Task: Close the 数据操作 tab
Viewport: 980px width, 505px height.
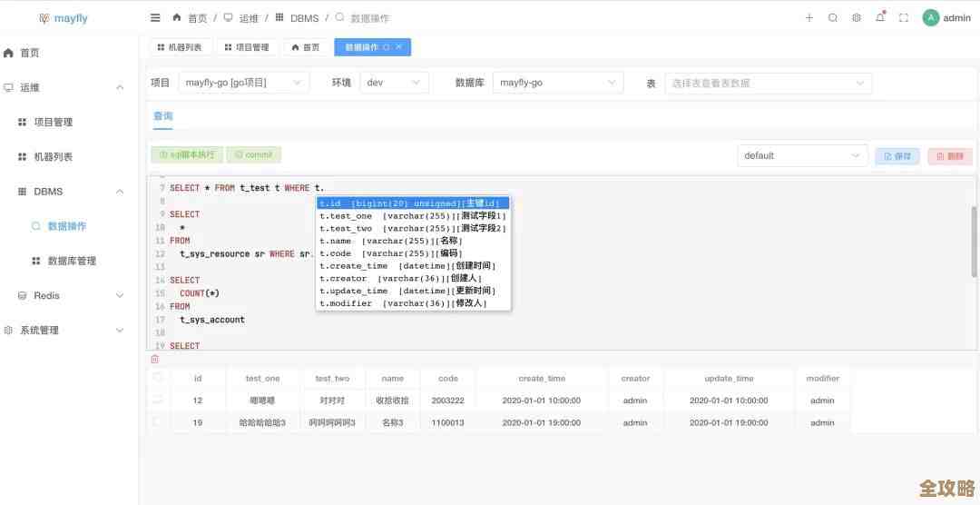Action: coord(399,47)
